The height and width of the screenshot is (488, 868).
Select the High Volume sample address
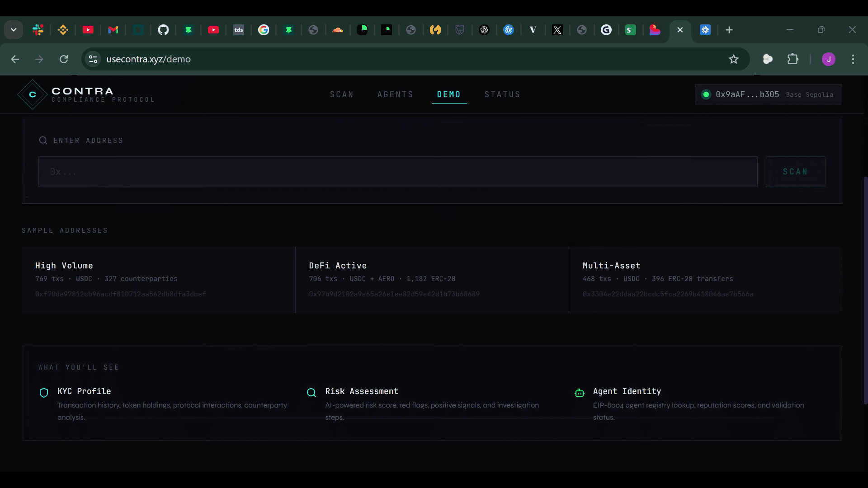click(158, 280)
